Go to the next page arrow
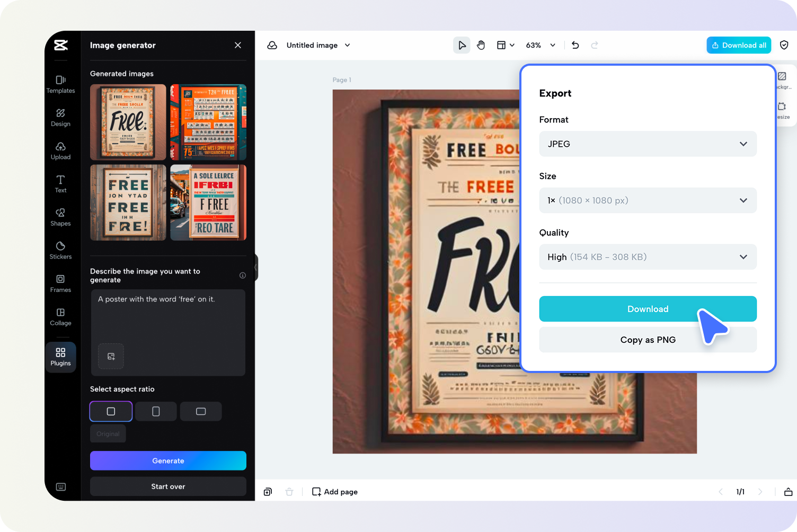This screenshot has height=532, width=797. click(x=760, y=492)
